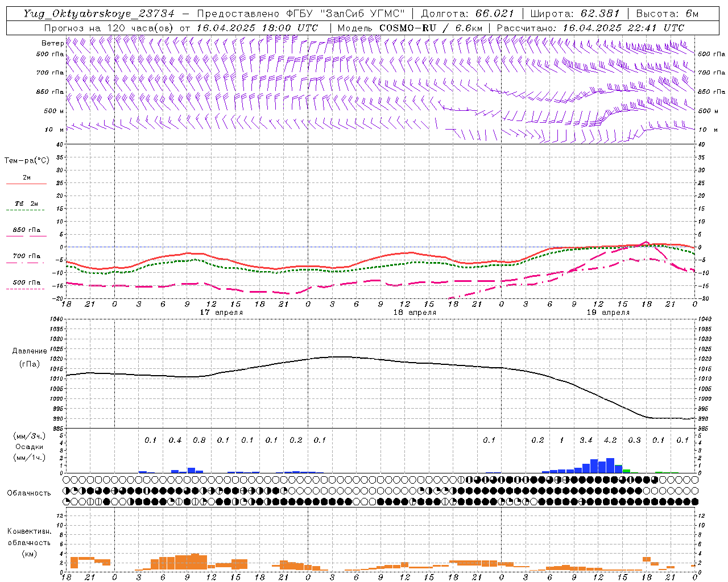Click the 500 м wind level label on left
The height and width of the screenshot is (582, 728).
tap(54, 111)
